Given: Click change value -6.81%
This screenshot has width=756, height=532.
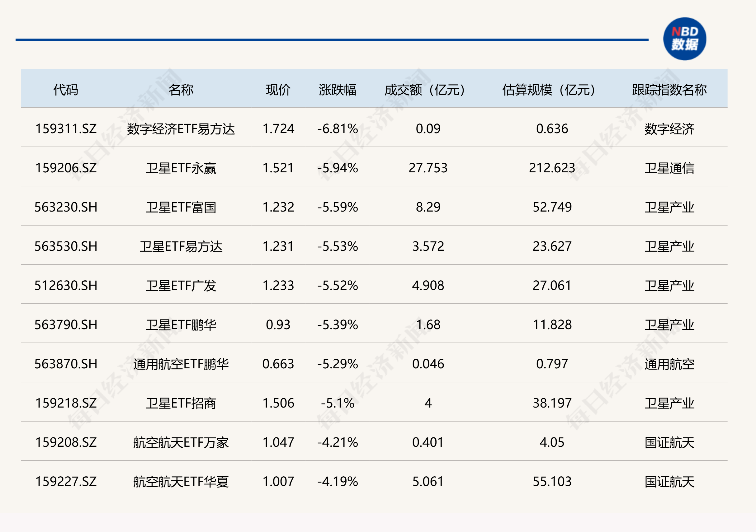Looking at the screenshot, I should 338,128.
